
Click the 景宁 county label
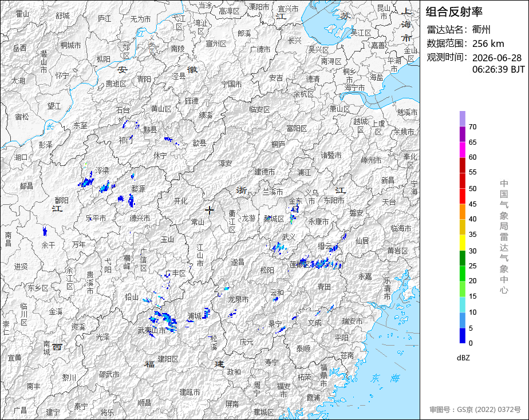coord(275,324)
